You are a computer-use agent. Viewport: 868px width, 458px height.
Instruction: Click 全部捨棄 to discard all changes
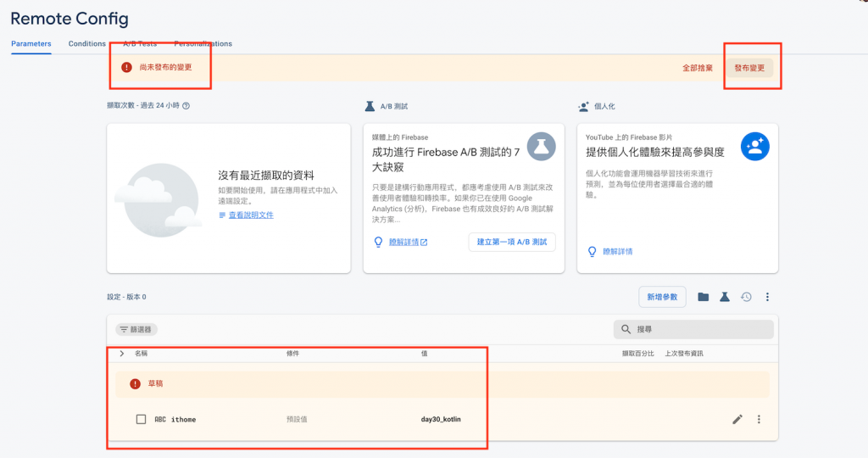[x=698, y=68]
